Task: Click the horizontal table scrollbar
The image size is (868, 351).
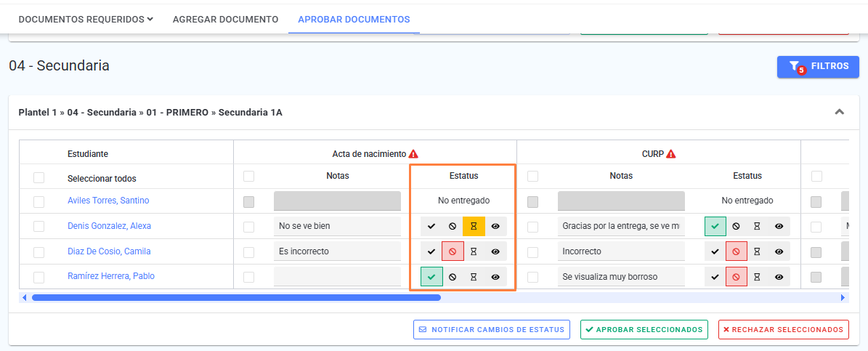Action: [236, 298]
